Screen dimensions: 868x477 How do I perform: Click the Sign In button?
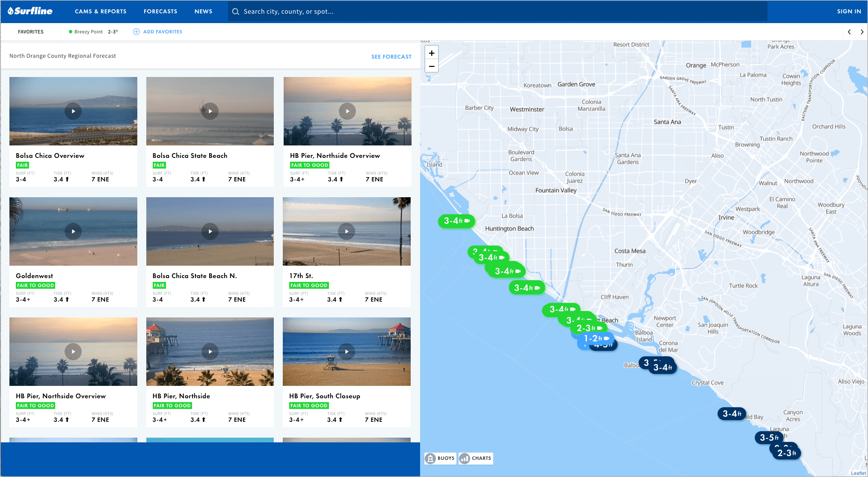(849, 12)
